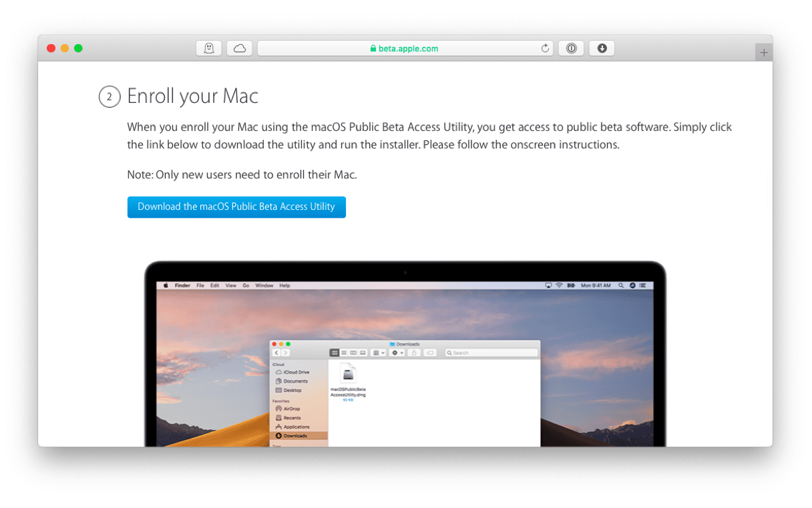Image resolution: width=812 pixels, height=508 pixels.
Task: Open Finder menu in illustrated Mac
Action: (x=182, y=285)
